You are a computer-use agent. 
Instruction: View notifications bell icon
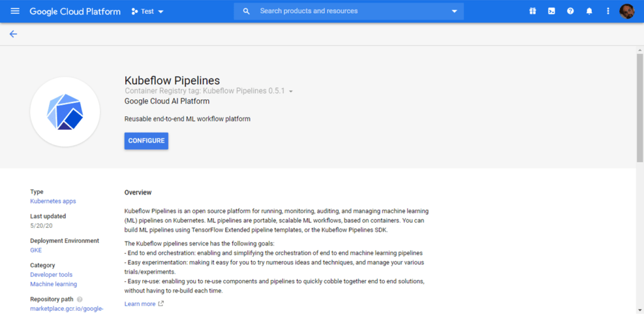589,11
